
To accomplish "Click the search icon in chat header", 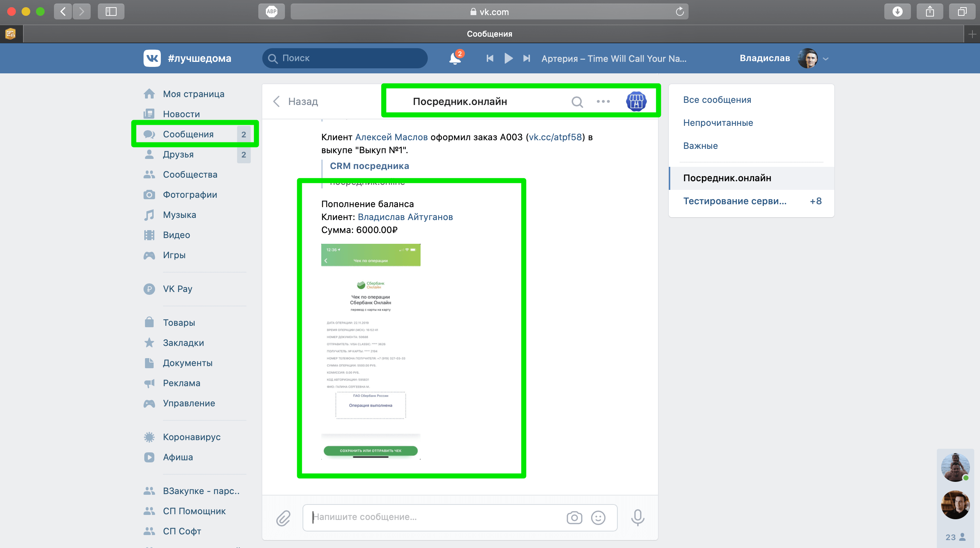I will pos(577,101).
